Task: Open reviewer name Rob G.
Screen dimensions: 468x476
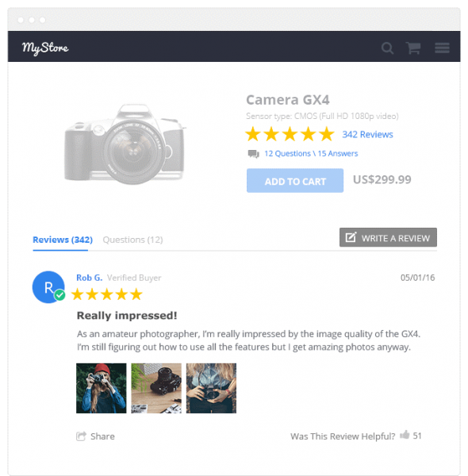Action: (x=89, y=278)
